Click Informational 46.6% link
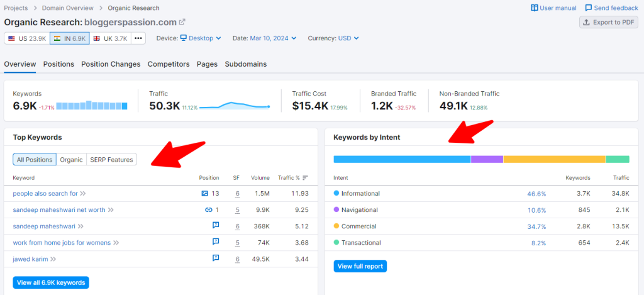The image size is (644, 295). pyautogui.click(x=536, y=194)
